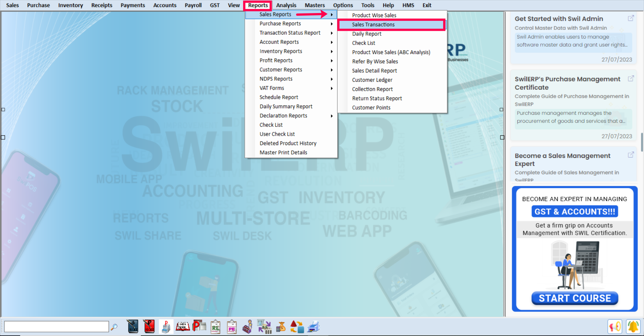This screenshot has height=336, width=644.
Task: Click the money bag calculator icon
Action: (281, 327)
